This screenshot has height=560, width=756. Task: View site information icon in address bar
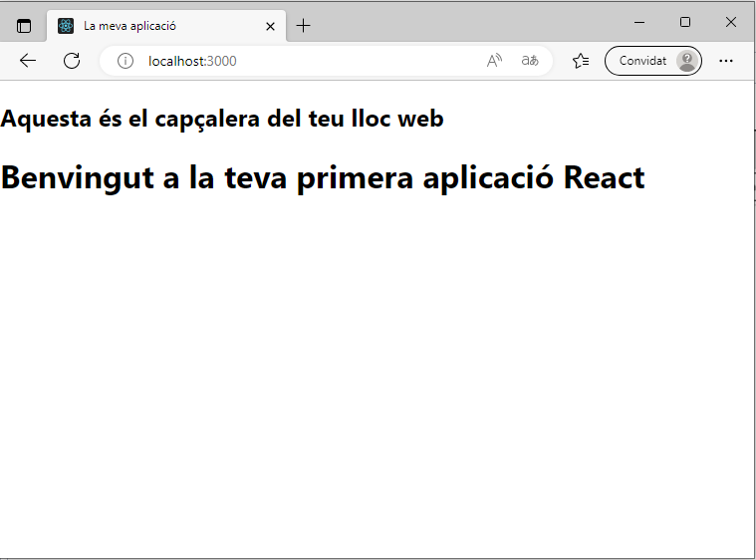click(126, 61)
